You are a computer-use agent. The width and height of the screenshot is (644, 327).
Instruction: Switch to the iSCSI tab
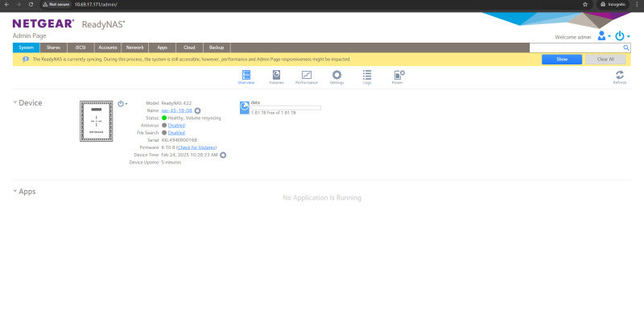(80, 48)
